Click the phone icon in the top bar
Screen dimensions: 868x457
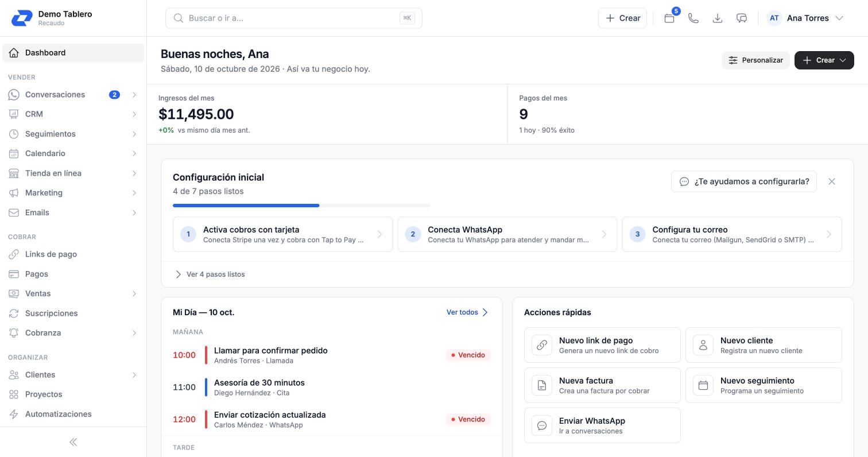(693, 18)
